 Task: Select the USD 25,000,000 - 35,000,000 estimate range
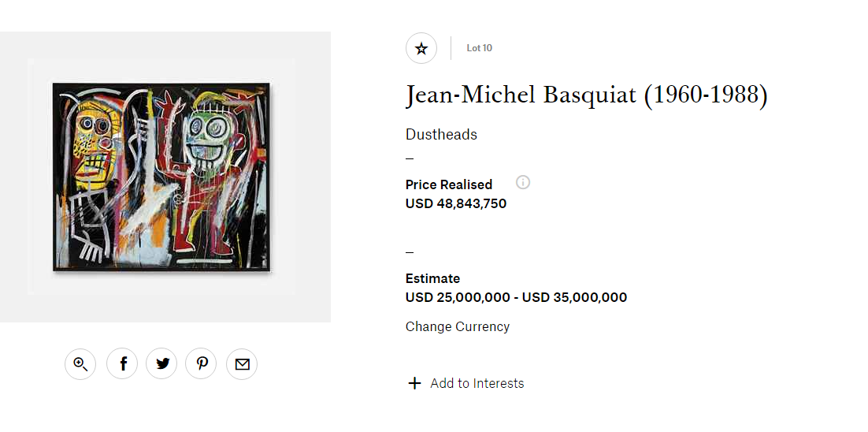point(516,297)
